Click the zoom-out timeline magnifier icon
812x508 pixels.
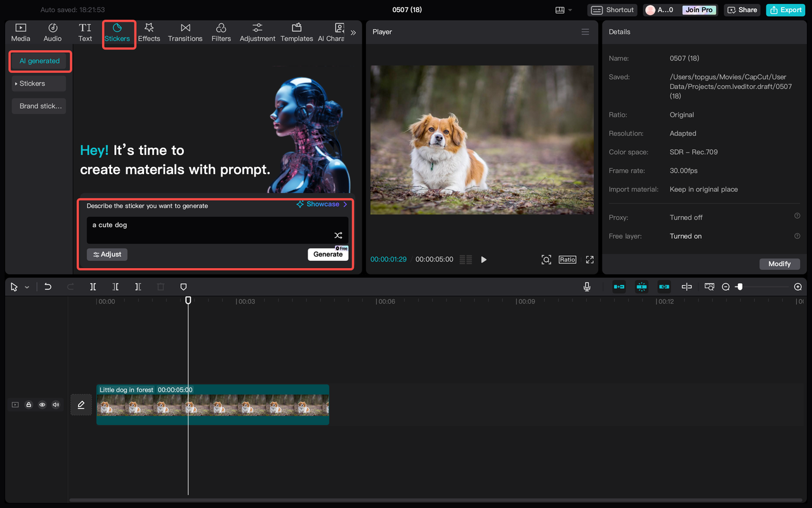pos(726,287)
